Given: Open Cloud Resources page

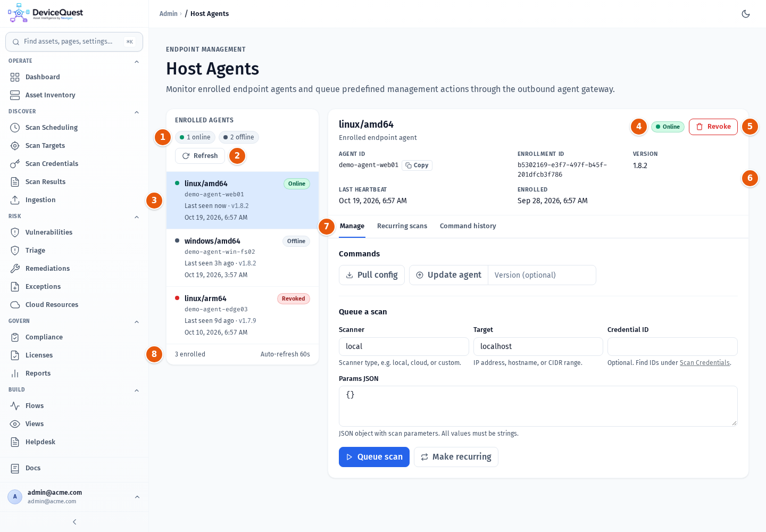Looking at the screenshot, I should click(74, 305).
